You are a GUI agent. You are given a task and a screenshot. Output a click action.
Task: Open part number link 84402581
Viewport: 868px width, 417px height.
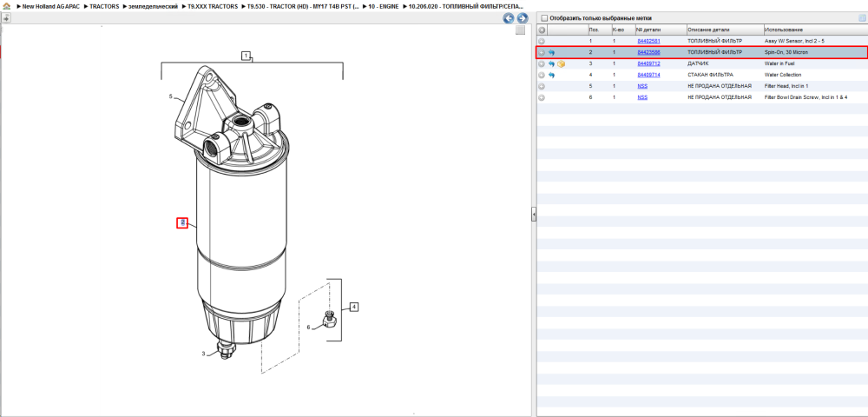[648, 41]
